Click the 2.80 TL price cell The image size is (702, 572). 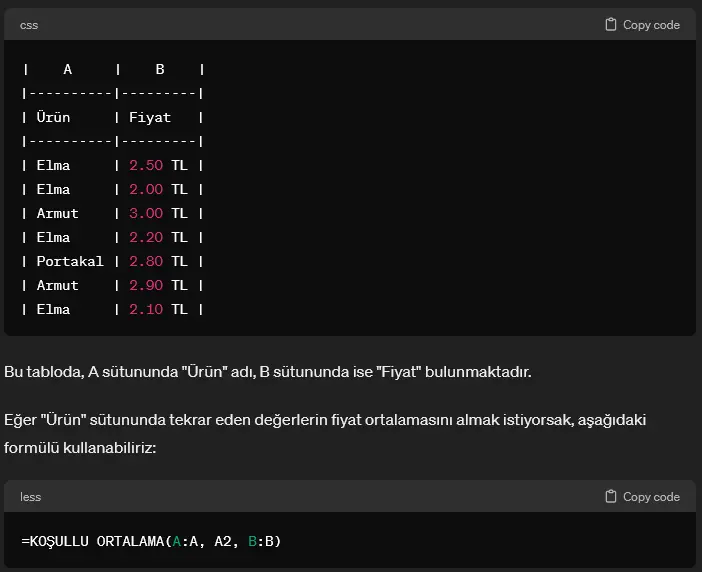(x=158, y=261)
